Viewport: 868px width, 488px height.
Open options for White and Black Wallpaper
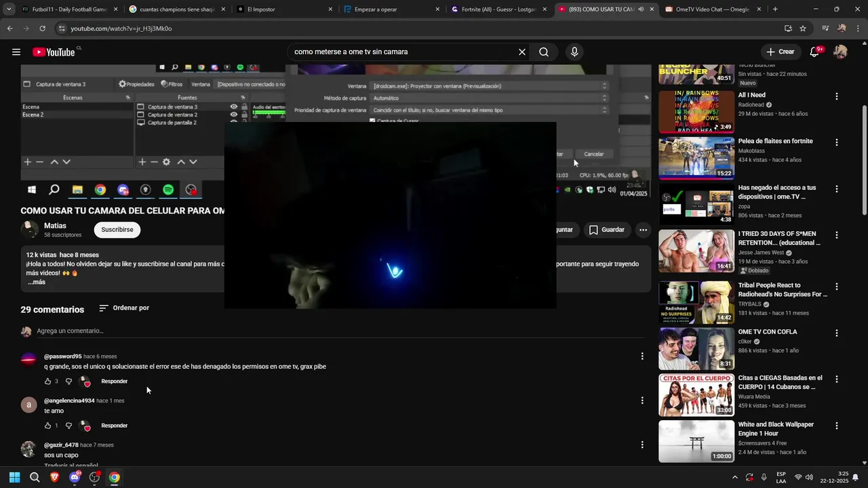[837, 426]
